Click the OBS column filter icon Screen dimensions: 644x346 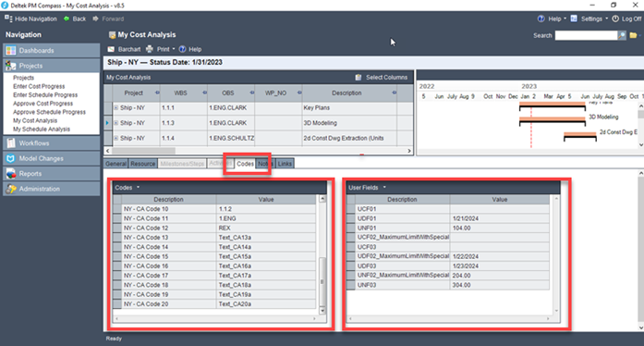[x=251, y=93]
